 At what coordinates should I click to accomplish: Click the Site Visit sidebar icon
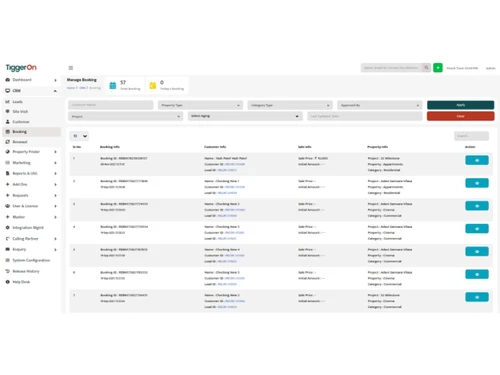8,111
